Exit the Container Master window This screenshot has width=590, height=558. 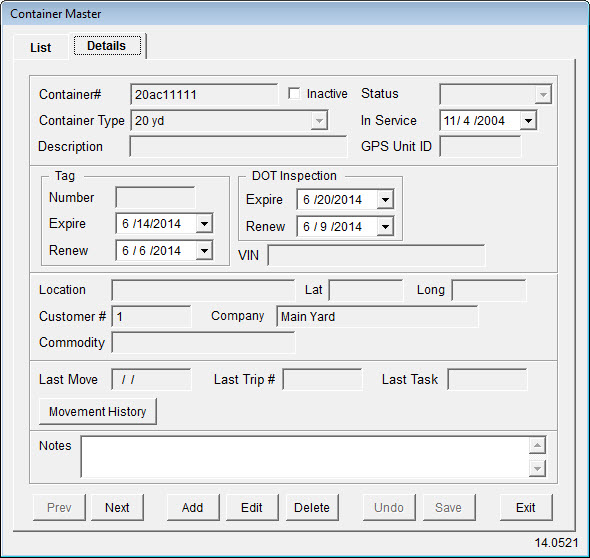coord(526,508)
